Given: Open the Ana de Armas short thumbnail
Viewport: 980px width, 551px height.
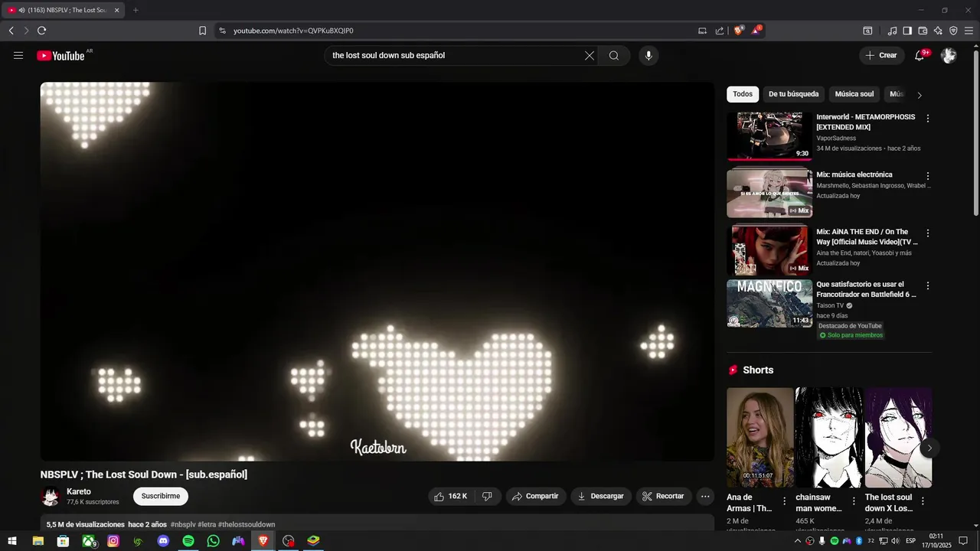Looking at the screenshot, I should [x=760, y=438].
